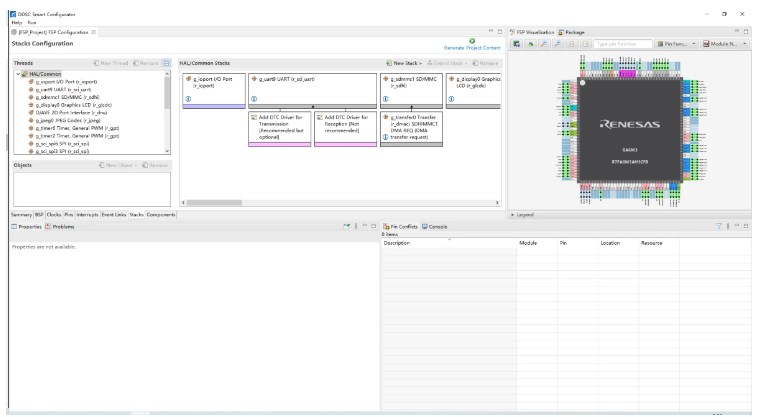
Task: Maximize the Pin Conflicts panel
Action: point(746,226)
